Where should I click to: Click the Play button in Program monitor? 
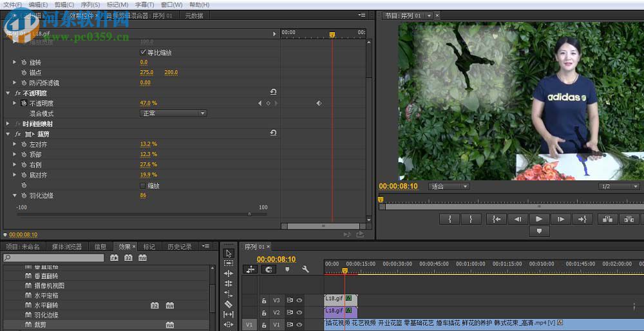click(539, 219)
